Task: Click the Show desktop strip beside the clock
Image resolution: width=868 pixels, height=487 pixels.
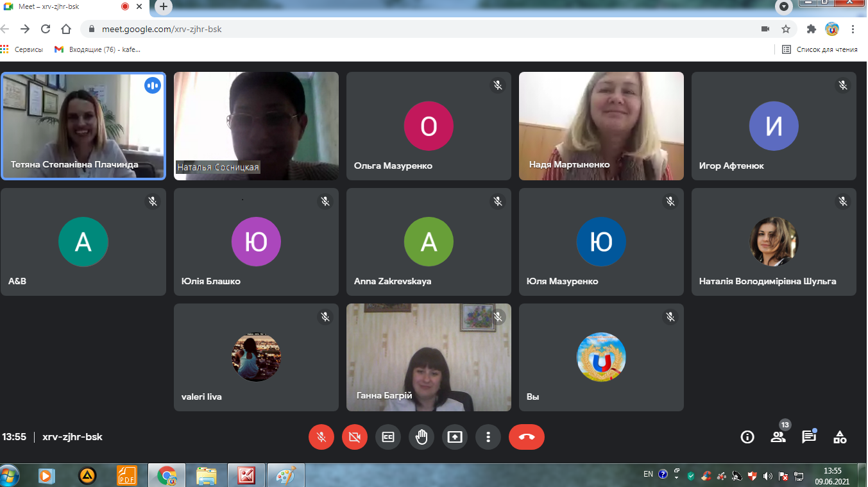Action: pos(863,476)
